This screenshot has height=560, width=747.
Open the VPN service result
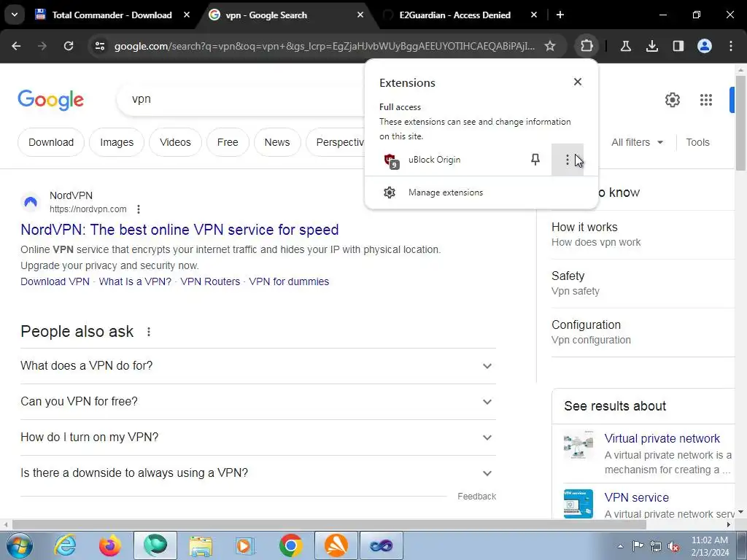[x=636, y=497]
